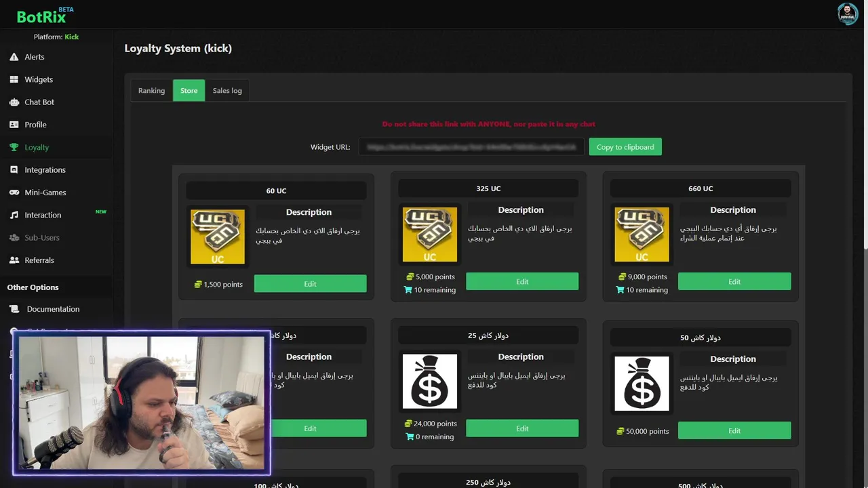Click the Referrals people icon
Viewport: 868px width, 488px height.
(14, 260)
